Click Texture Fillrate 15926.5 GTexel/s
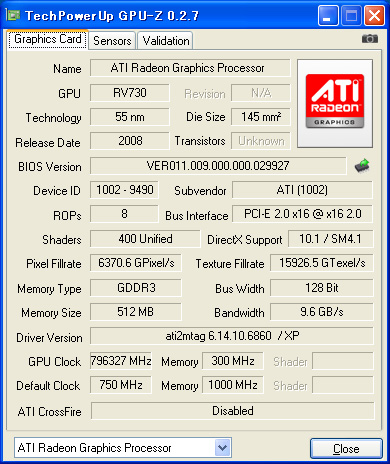The height and width of the screenshot is (464, 390). coord(322,263)
